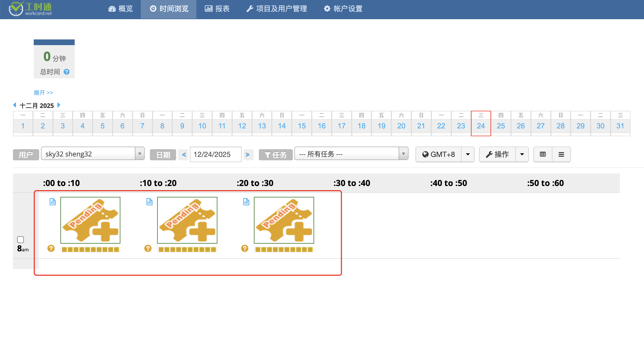Click the 展开 >> expand link
The height and width of the screenshot is (351, 644).
(43, 93)
